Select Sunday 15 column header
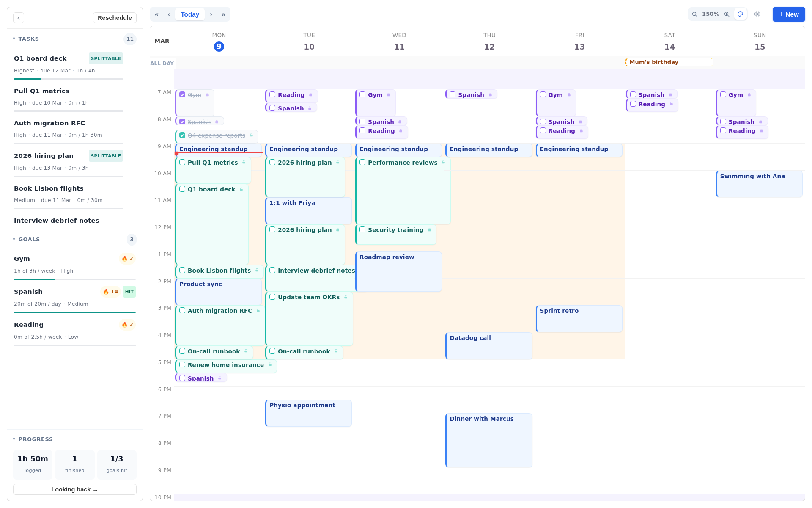This screenshot has width=812, height=508. (x=760, y=41)
